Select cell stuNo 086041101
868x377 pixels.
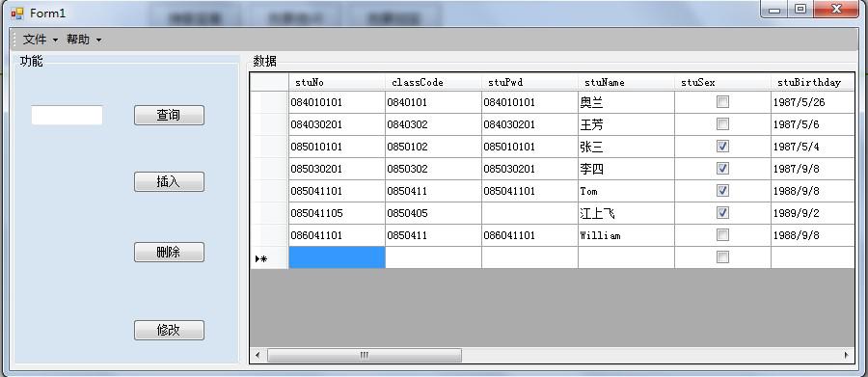(x=337, y=235)
